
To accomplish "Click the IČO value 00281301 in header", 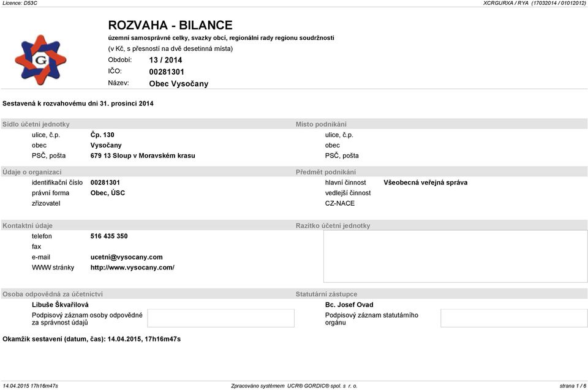I will pos(167,72).
